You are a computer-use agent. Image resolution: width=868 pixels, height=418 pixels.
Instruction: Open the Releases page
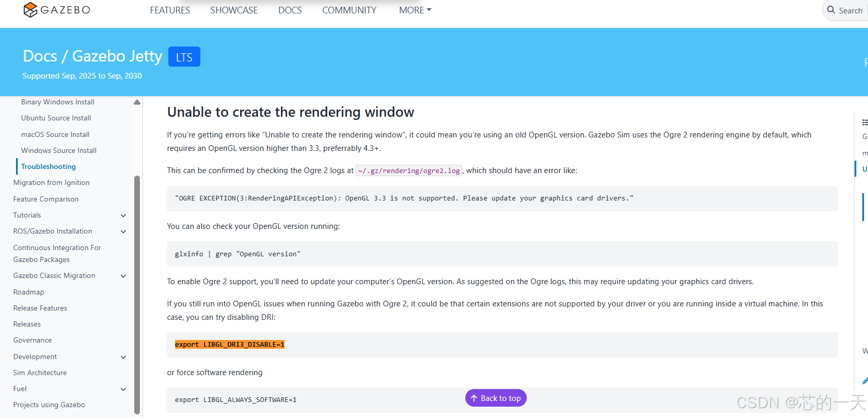click(27, 324)
